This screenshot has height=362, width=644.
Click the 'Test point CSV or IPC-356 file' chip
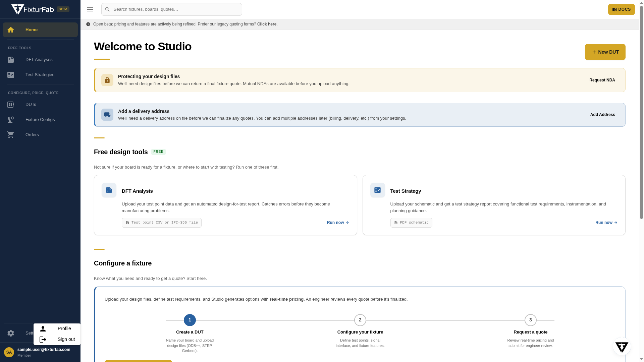tap(162, 223)
